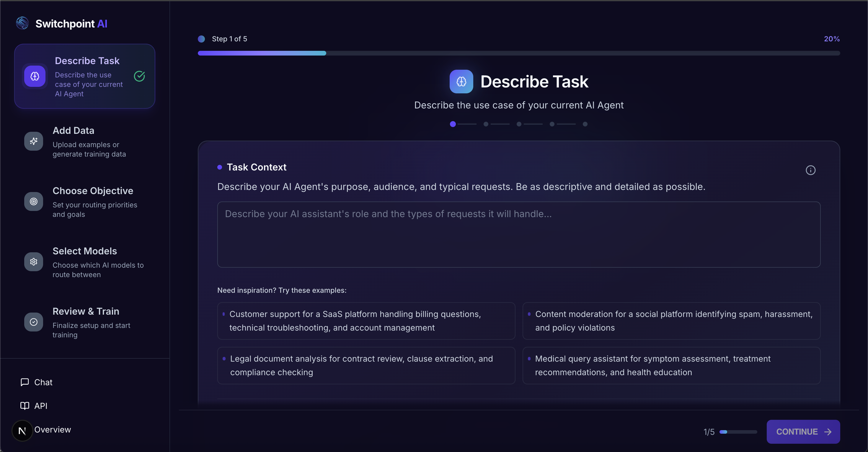
Task: Click the sparkle icon beside Add Data
Action: (x=34, y=141)
